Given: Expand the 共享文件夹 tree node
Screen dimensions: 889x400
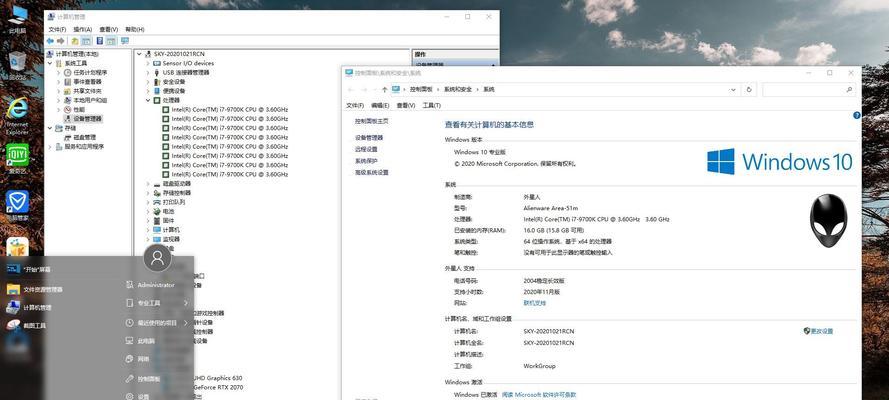Looking at the screenshot, I should coord(58,91).
